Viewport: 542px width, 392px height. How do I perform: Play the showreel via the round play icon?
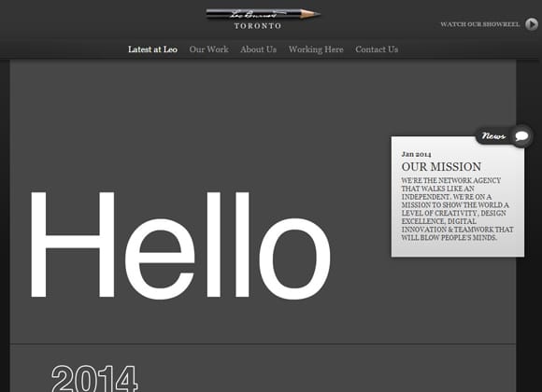tap(532, 24)
